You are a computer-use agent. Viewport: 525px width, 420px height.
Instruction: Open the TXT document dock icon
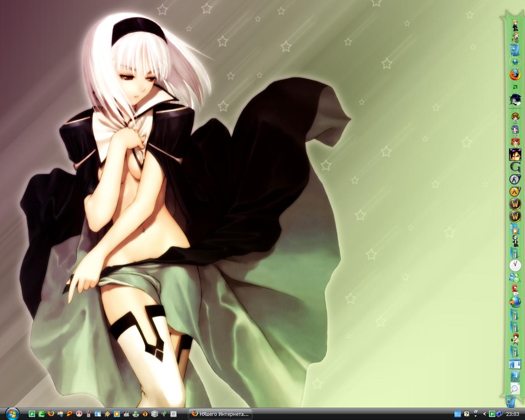tap(515, 376)
